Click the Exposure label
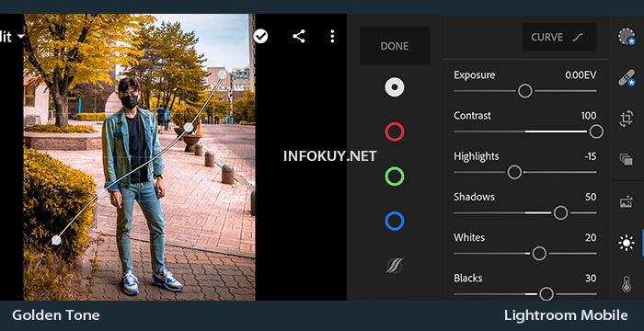The width and height of the screenshot is (644, 331). pyautogui.click(x=475, y=75)
